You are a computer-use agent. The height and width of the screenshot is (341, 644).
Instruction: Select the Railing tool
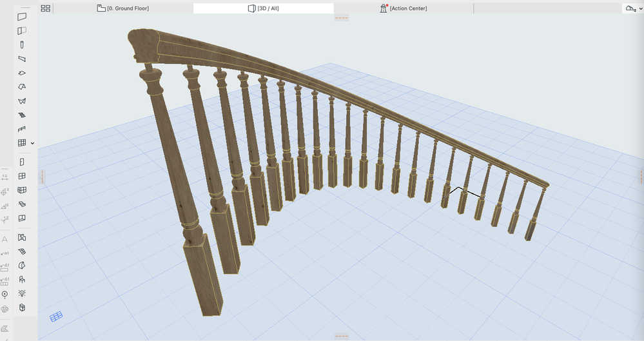click(22, 129)
